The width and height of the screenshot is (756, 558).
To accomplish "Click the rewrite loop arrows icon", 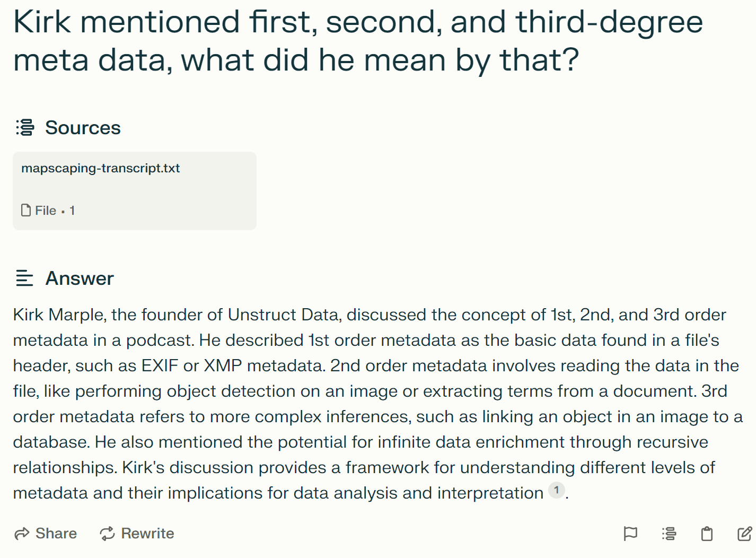I will coord(108,534).
